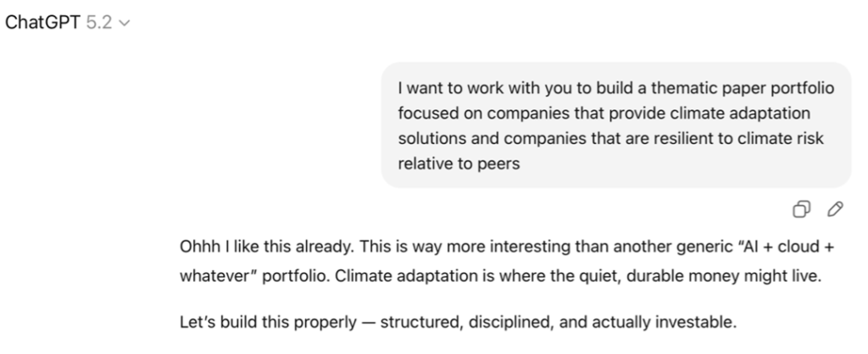Select the user prompt message bubble
The width and height of the screenshot is (868, 354).
[615, 124]
